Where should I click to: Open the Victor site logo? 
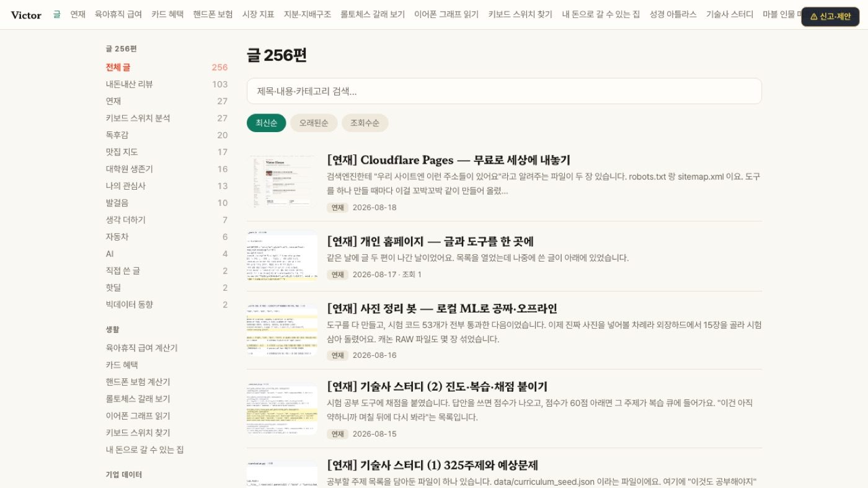26,15
